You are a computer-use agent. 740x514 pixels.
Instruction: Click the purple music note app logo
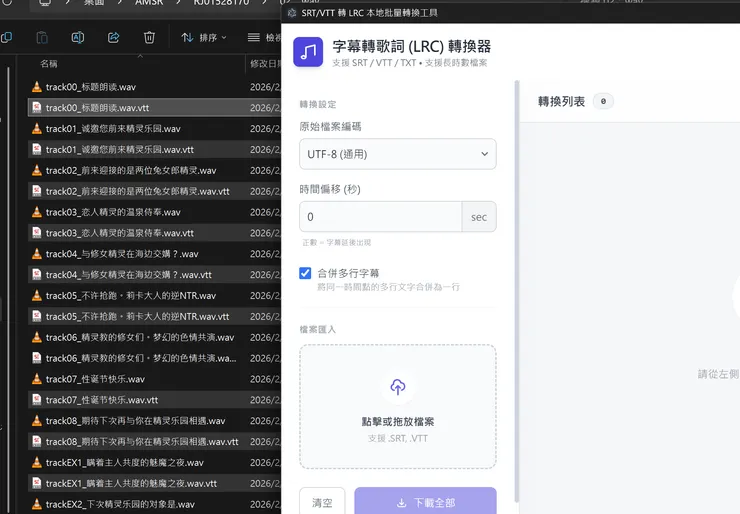click(x=308, y=52)
